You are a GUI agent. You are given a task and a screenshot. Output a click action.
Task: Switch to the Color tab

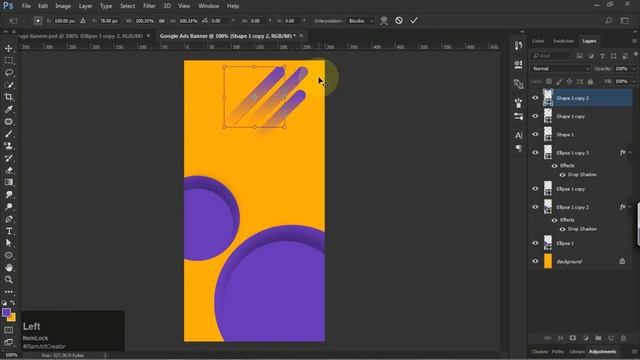[x=538, y=41]
